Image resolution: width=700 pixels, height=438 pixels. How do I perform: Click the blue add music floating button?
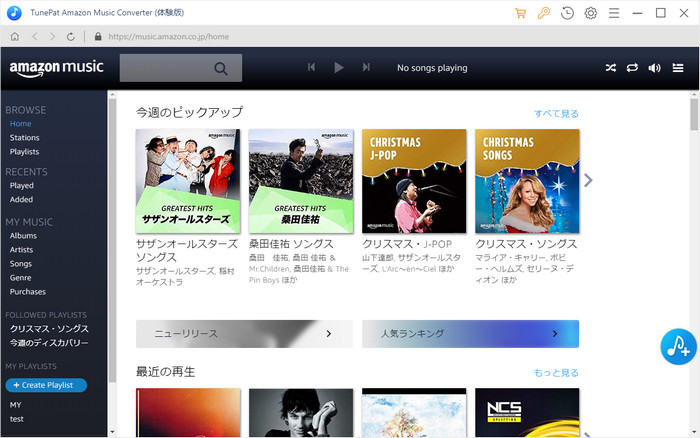(679, 347)
